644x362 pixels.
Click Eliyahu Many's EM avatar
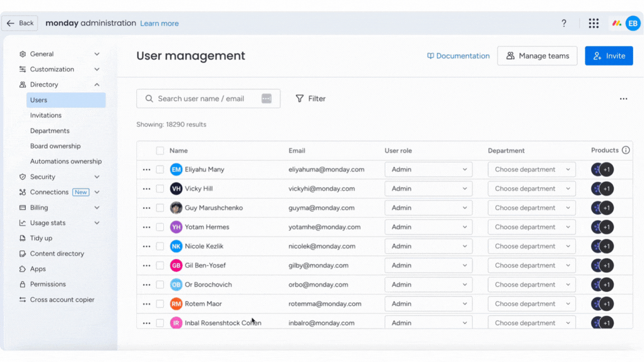[176, 169]
